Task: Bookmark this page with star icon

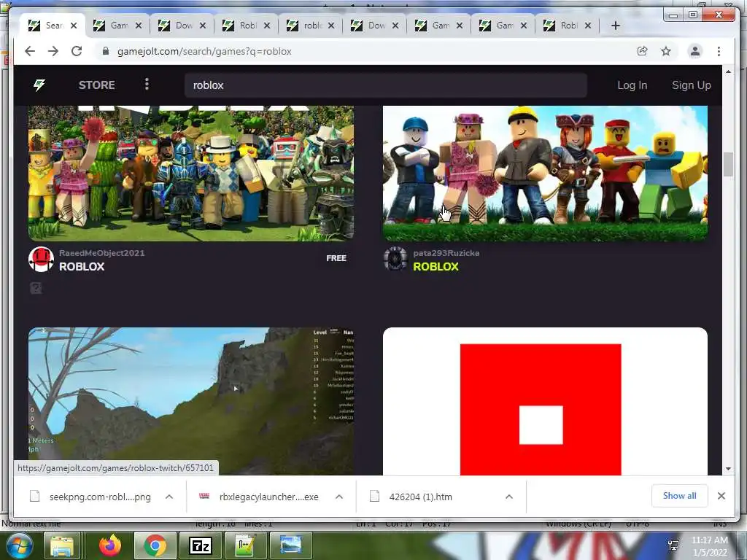Action: click(666, 52)
